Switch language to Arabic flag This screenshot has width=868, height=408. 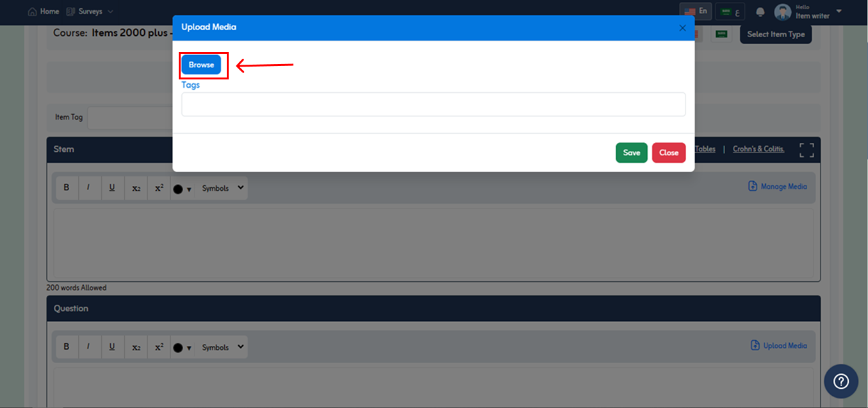730,12
